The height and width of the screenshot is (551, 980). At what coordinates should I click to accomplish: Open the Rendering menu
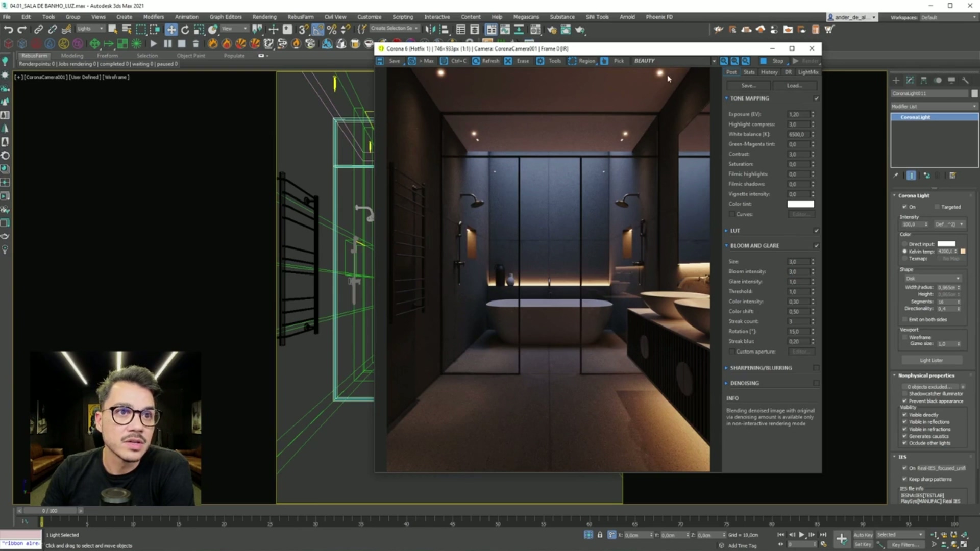pos(264,17)
